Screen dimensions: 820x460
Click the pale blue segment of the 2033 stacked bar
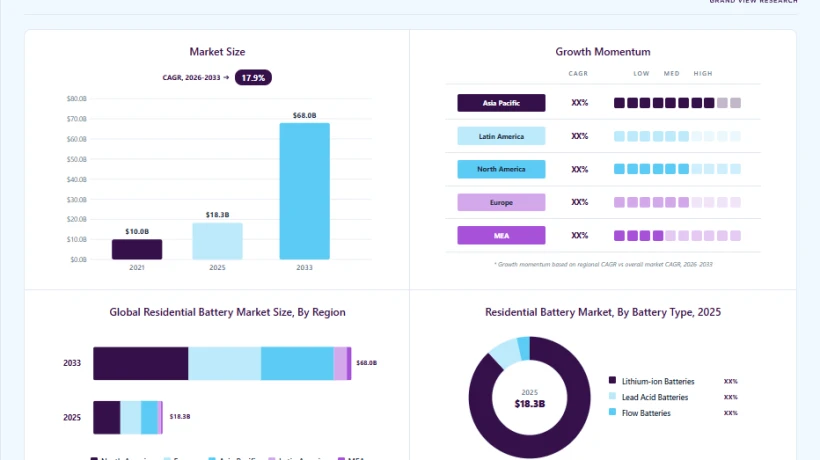pos(224,363)
